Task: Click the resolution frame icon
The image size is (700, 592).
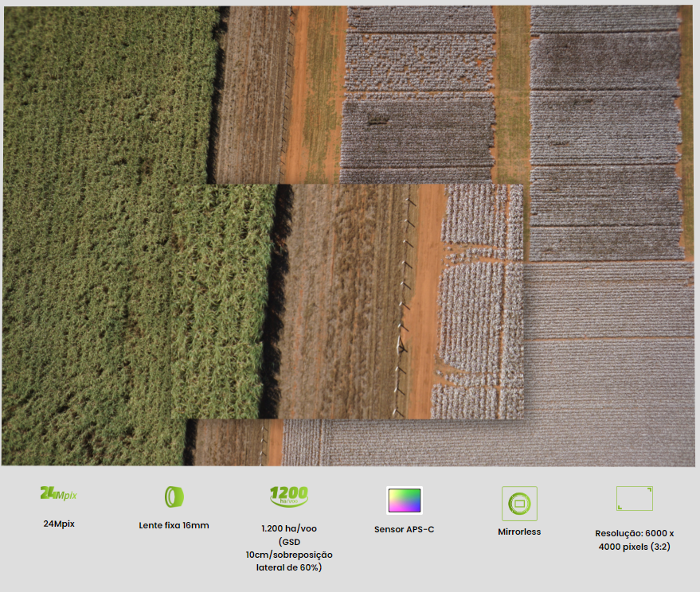Action: [635, 498]
